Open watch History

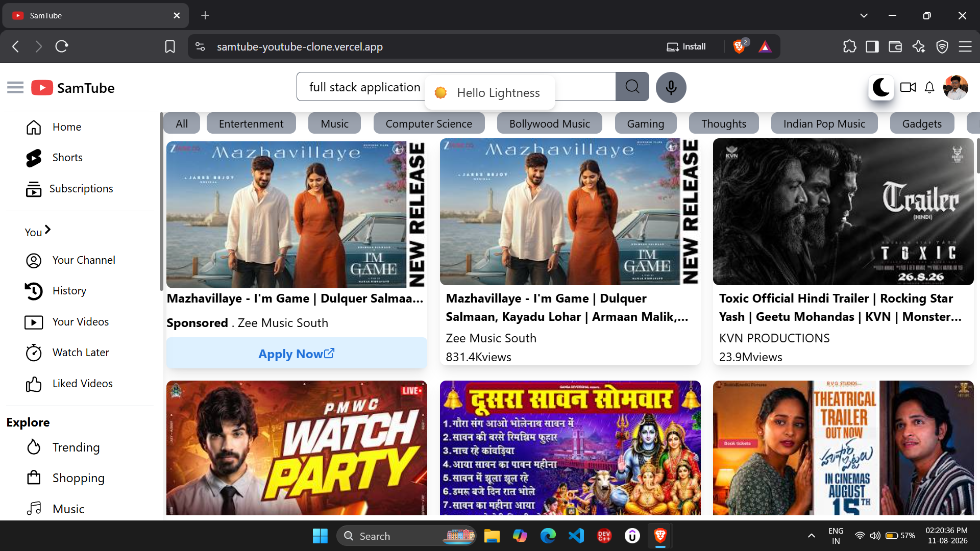click(56, 291)
